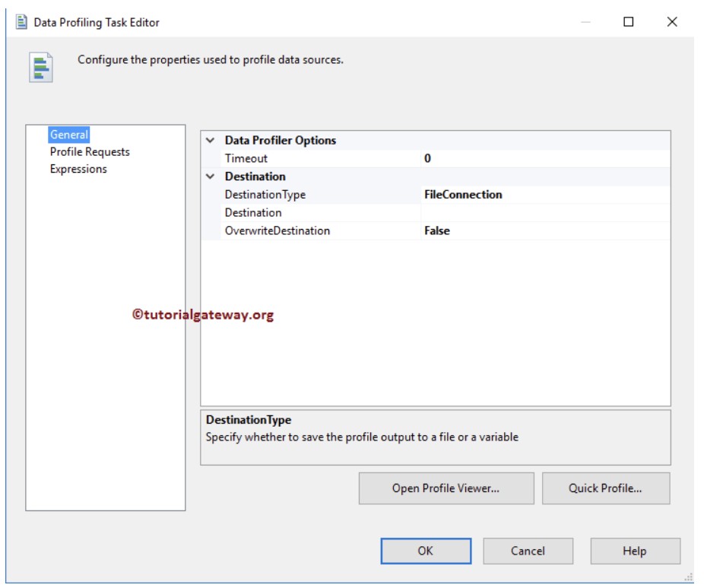Click the Timeout value field
Image resolution: width=704 pixels, height=588 pixels.
tap(546, 158)
